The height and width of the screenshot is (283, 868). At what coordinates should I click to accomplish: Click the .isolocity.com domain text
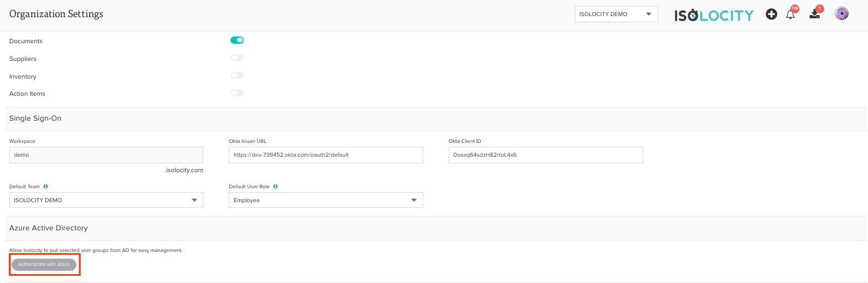pos(184,171)
